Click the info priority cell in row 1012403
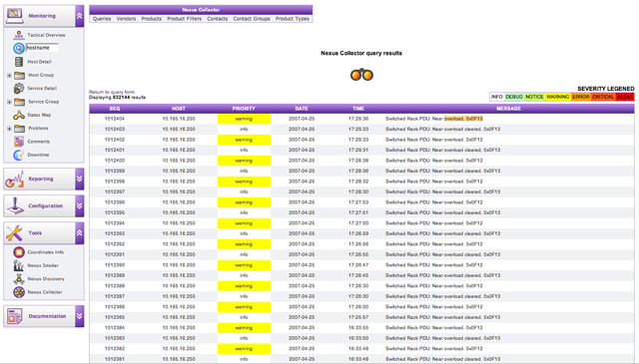 point(244,129)
